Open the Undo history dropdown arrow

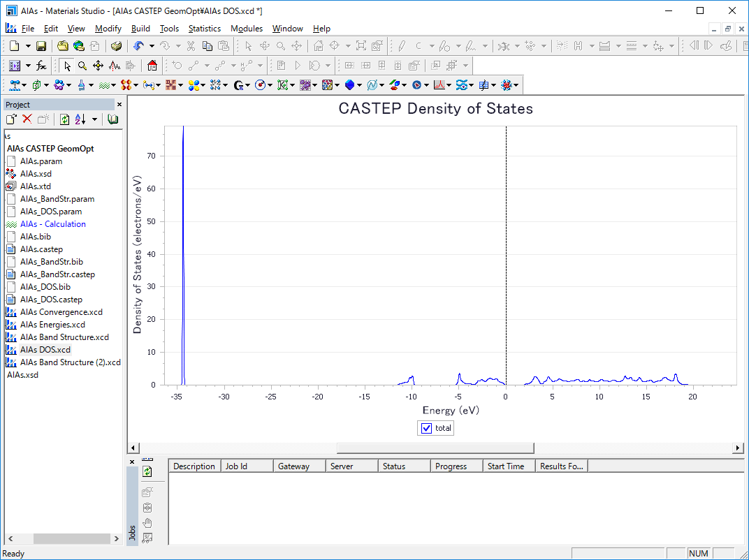[x=152, y=46]
